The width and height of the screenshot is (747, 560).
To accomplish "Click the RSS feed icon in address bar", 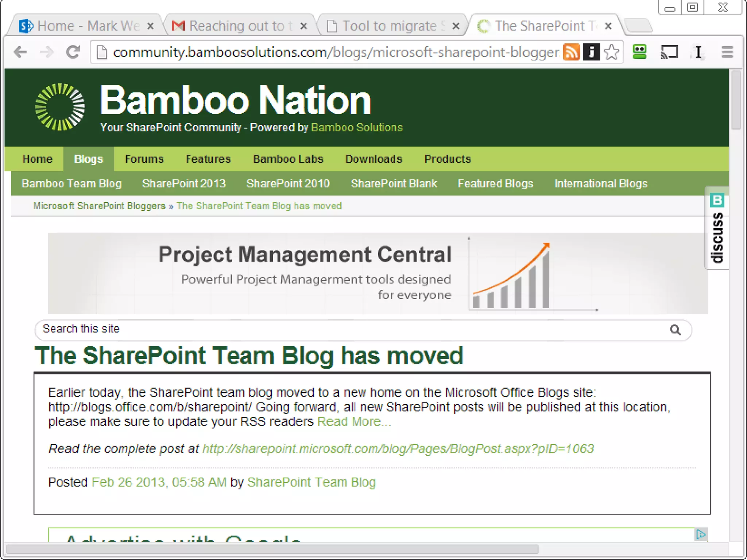I will pos(571,52).
